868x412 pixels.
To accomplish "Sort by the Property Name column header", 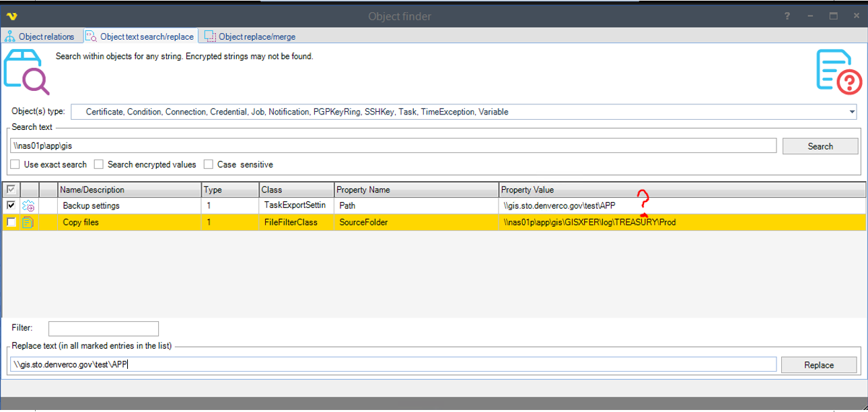I will coord(416,190).
